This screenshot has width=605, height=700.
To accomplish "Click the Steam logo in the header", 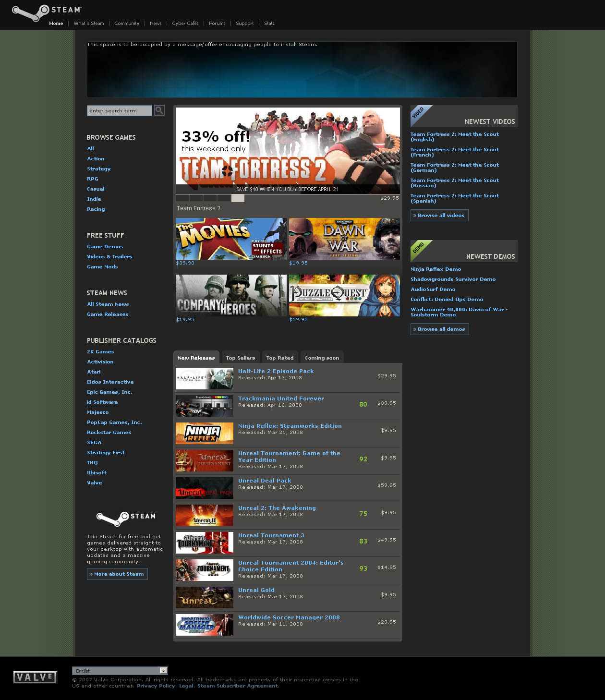I will click(47, 13).
